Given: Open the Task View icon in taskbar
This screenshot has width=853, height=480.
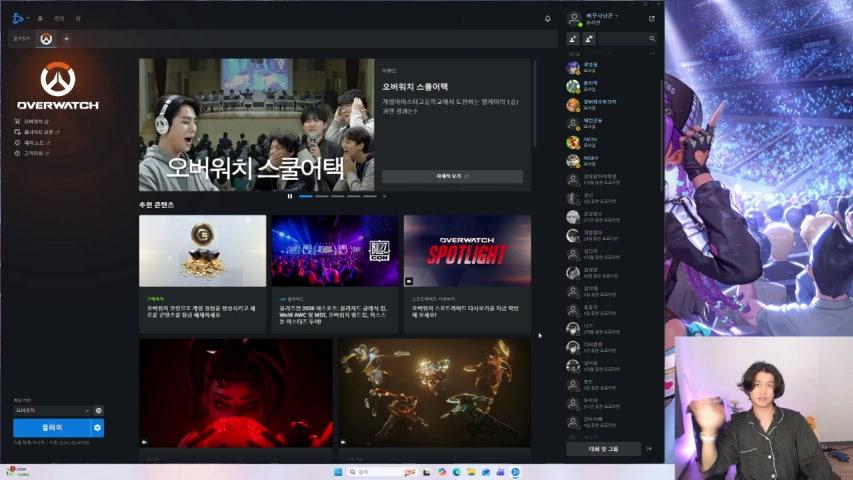Looking at the screenshot, I should 427,472.
